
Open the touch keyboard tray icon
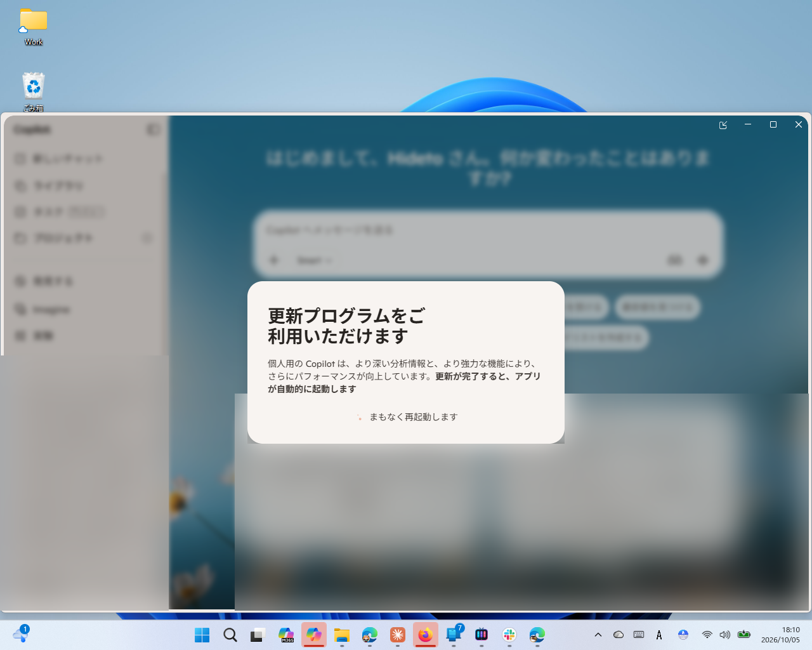(x=639, y=635)
